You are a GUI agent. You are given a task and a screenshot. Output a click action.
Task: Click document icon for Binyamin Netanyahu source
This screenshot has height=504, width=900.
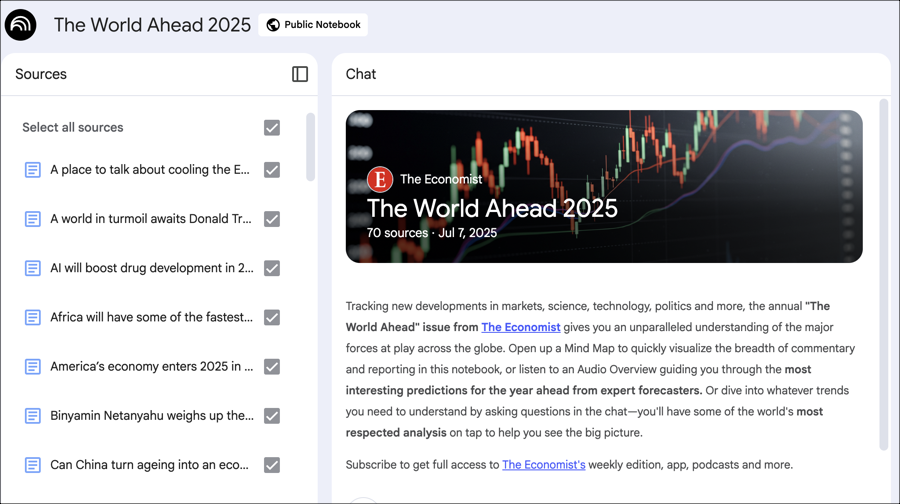coord(33,416)
